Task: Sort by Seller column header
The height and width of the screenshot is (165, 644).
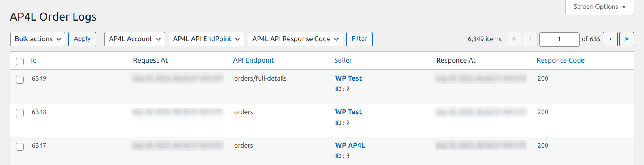Action: point(343,60)
